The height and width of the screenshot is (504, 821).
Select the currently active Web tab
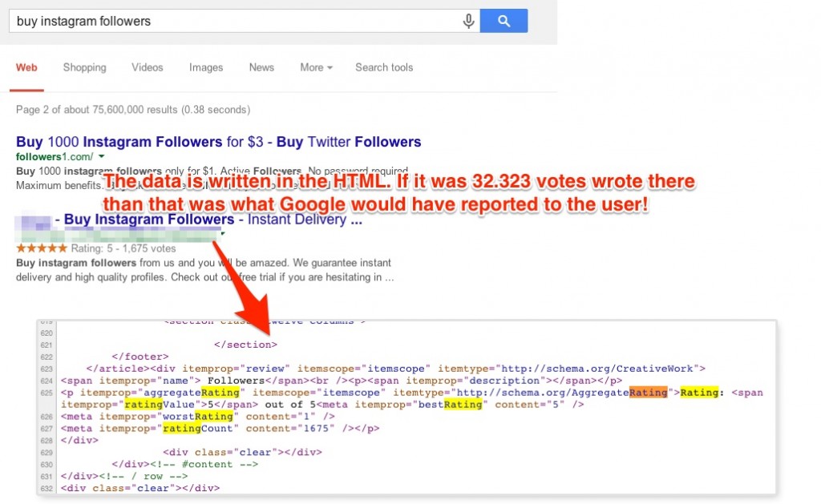[x=26, y=68]
